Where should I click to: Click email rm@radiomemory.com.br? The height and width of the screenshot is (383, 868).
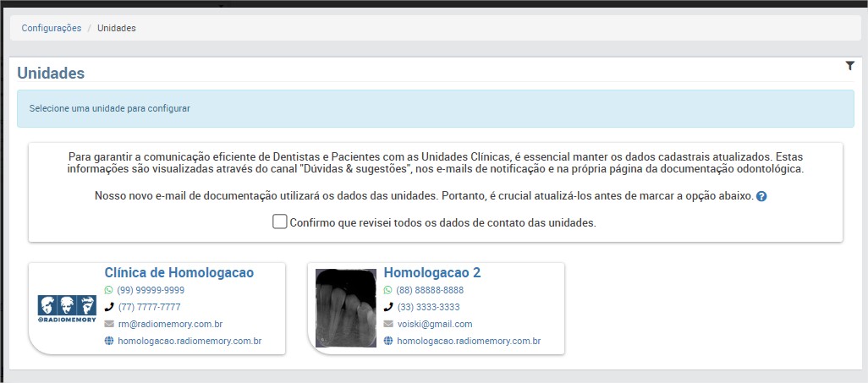[x=170, y=325]
